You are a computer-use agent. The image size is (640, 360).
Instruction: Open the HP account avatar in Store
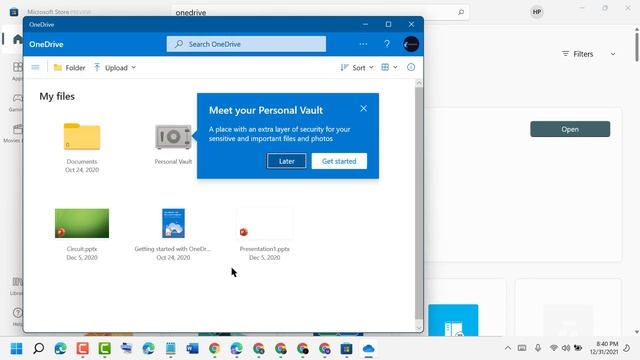click(537, 12)
